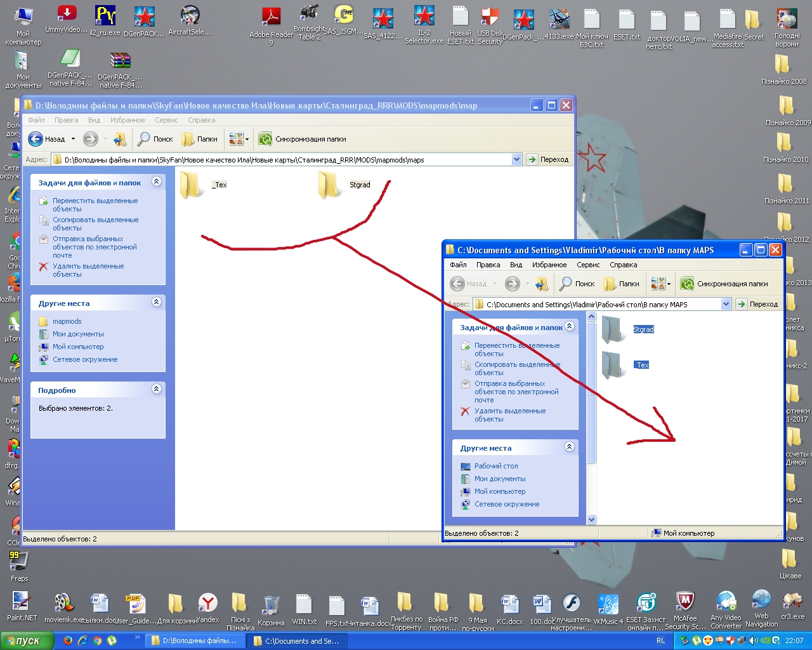The width and height of the screenshot is (812, 650).
Task: Launch Internet Explorer from quick launch bar
Action: [x=82, y=641]
